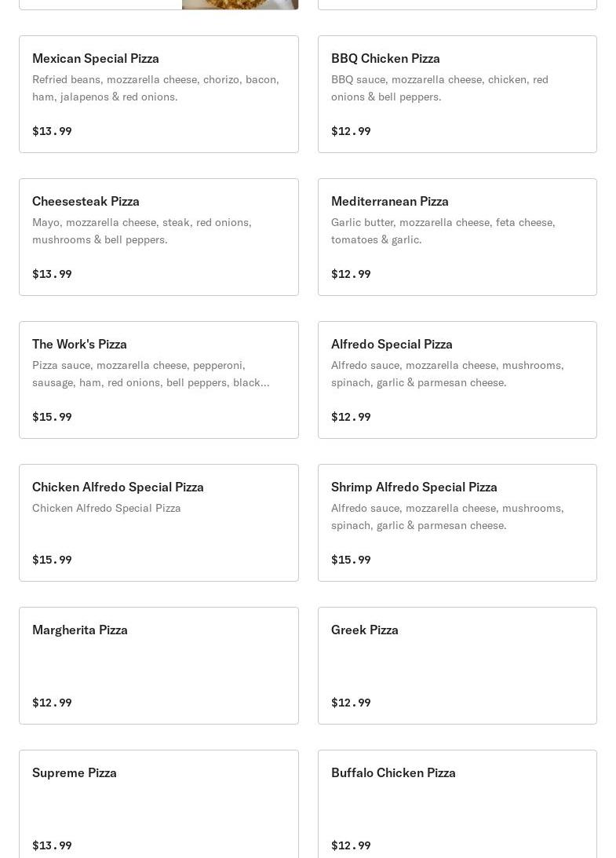
Task: Click the Mexican Special Pizza ingredients description
Action: coord(155,88)
